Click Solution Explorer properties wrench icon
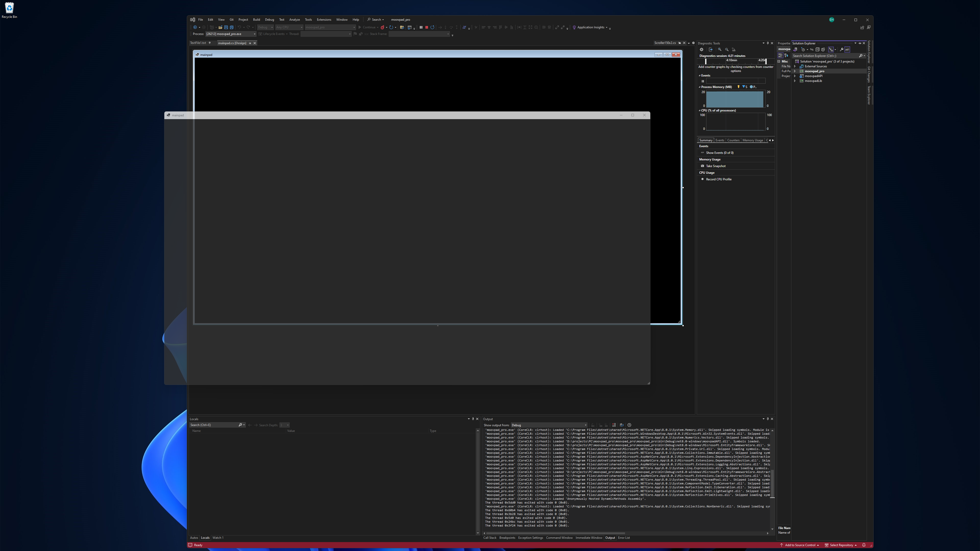Screen dimensions: 980x551 tap(842, 49)
